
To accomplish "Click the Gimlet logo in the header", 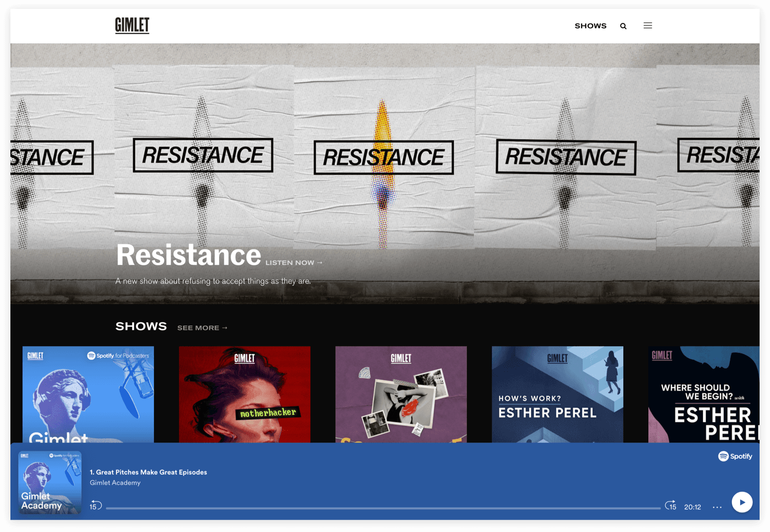I will tap(132, 25).
